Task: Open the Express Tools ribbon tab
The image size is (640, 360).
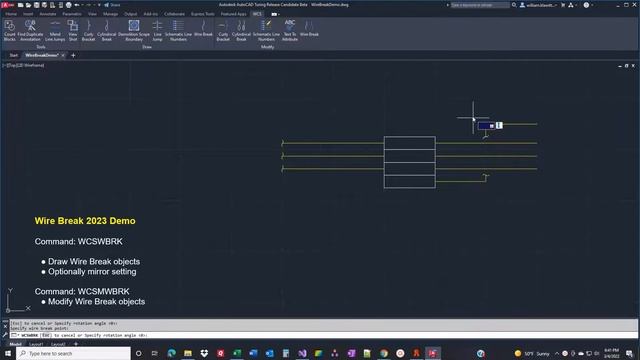Action: tap(202, 14)
